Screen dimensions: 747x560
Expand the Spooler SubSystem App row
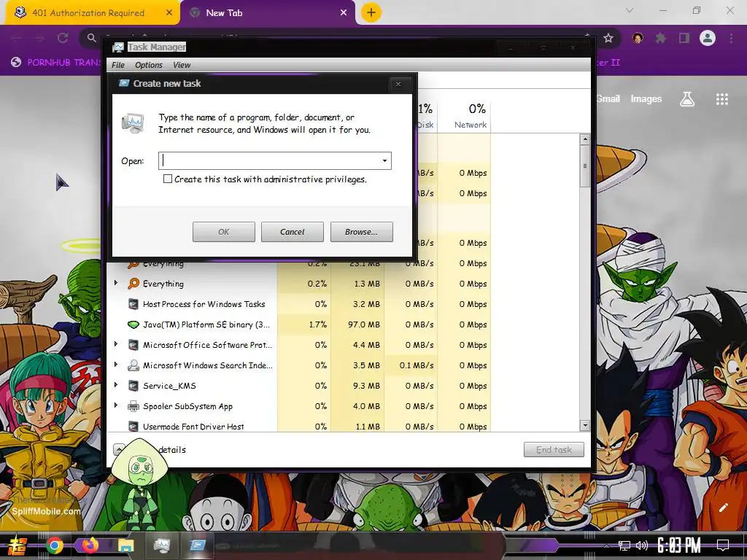click(116, 405)
